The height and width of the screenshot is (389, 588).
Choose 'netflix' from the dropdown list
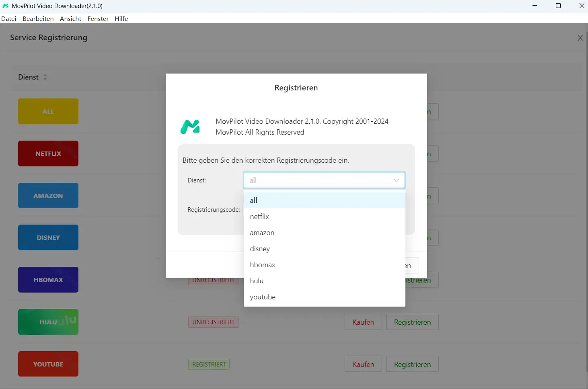coord(324,216)
